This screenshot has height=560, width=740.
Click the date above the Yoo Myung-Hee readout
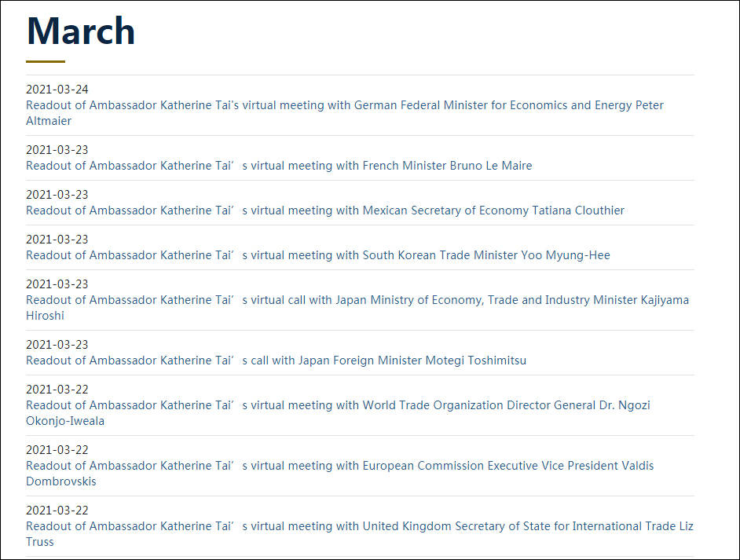57,240
